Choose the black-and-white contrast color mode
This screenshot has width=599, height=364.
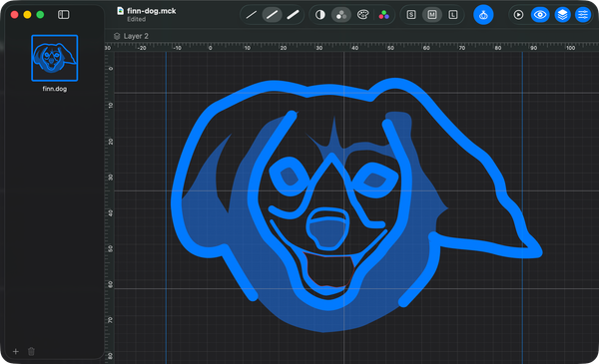pos(320,15)
